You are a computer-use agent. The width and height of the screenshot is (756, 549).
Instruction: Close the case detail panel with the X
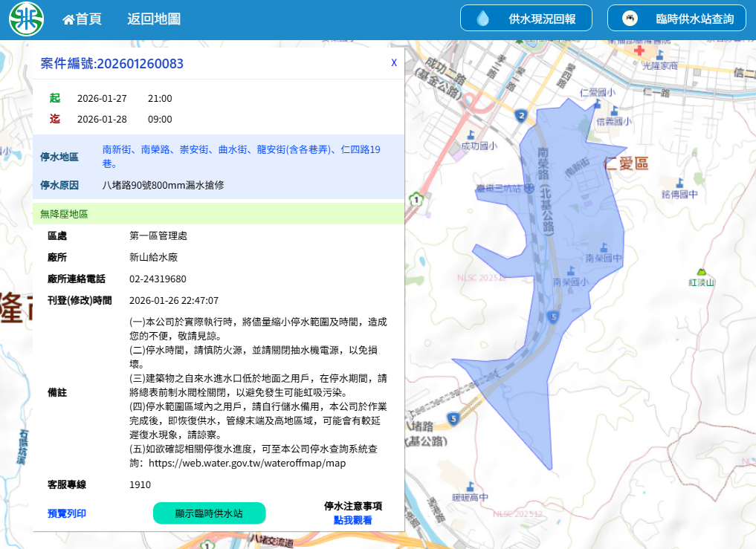click(x=394, y=63)
